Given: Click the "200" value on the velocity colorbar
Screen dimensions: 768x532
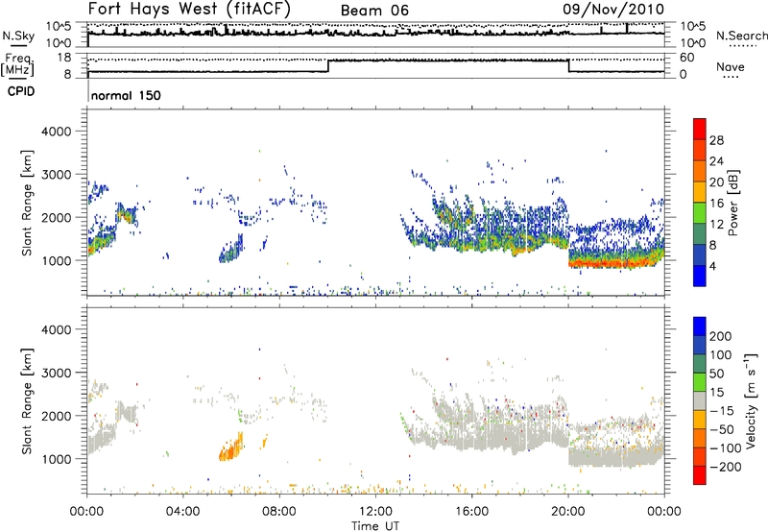Looking at the screenshot, I should point(721,336).
